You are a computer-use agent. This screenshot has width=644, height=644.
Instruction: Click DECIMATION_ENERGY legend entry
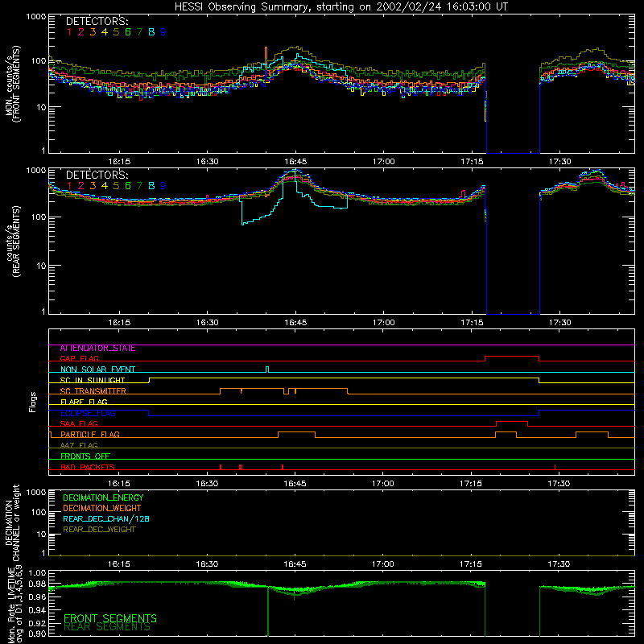pyautogui.click(x=103, y=497)
